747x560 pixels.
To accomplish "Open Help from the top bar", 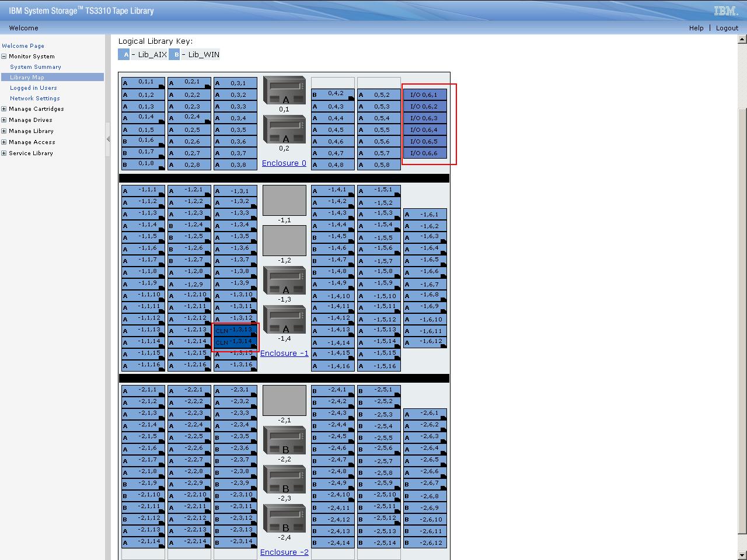I will tap(696, 27).
